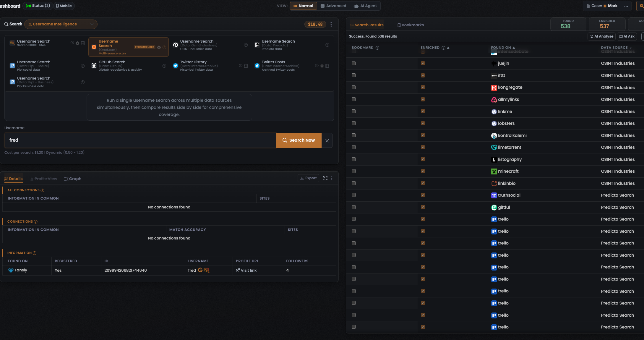Open AI Ask for results
Viewport: 644px width, 340px height.
click(x=627, y=36)
